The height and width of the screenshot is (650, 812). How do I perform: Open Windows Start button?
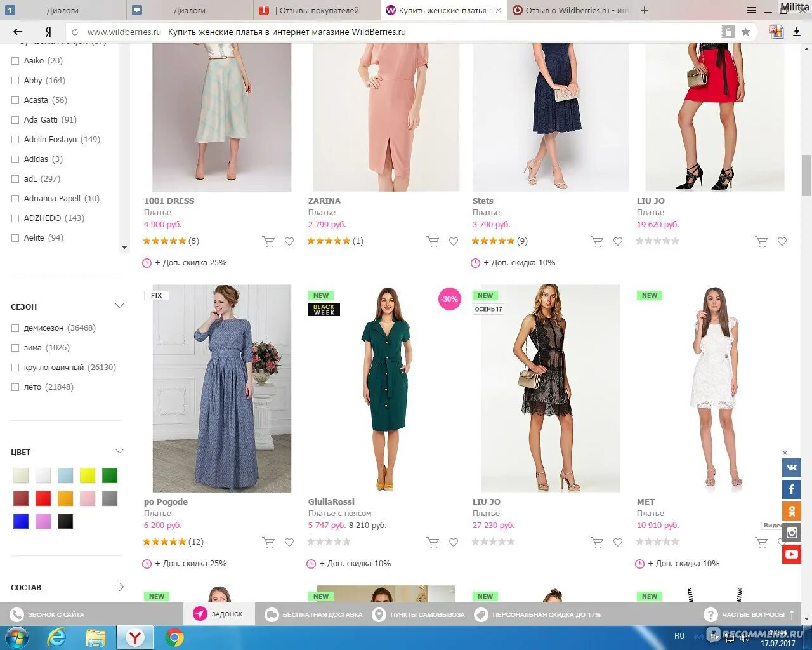[17, 637]
